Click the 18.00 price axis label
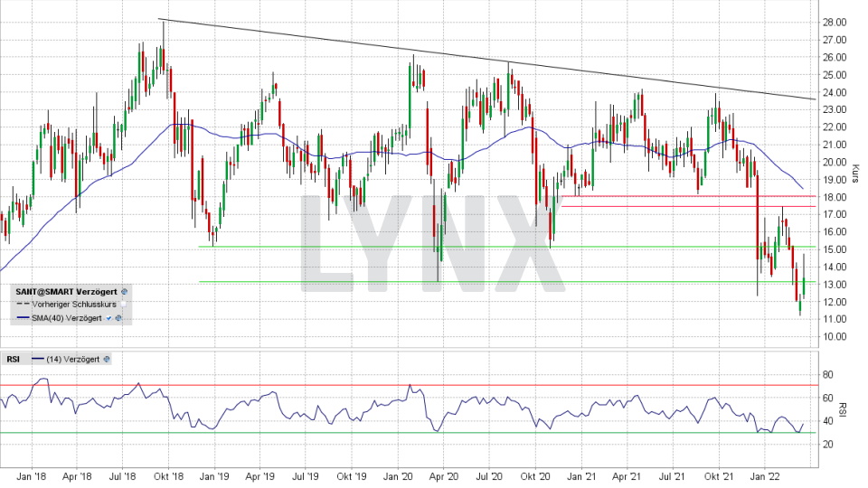Screen dimensions: 868x488 coord(835,197)
